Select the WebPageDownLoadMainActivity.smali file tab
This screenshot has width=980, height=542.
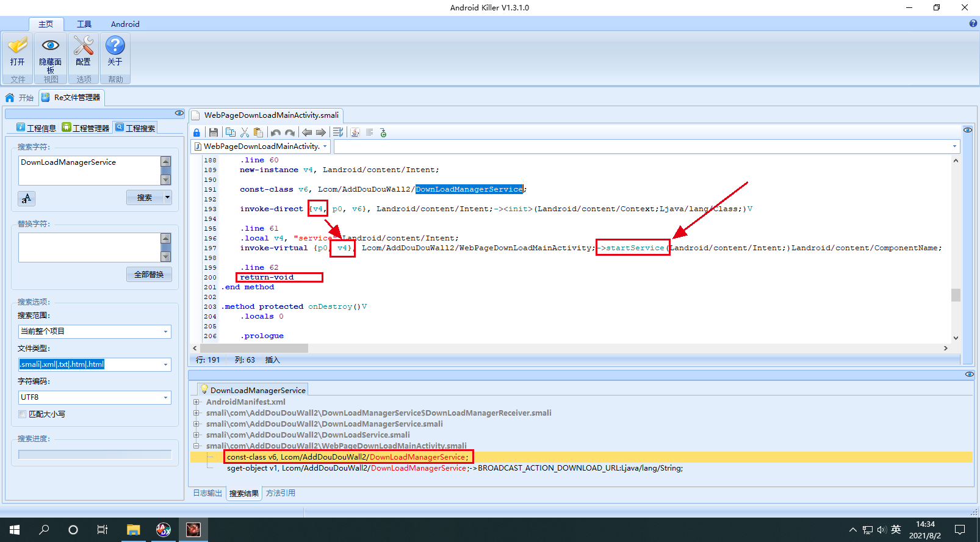click(266, 115)
